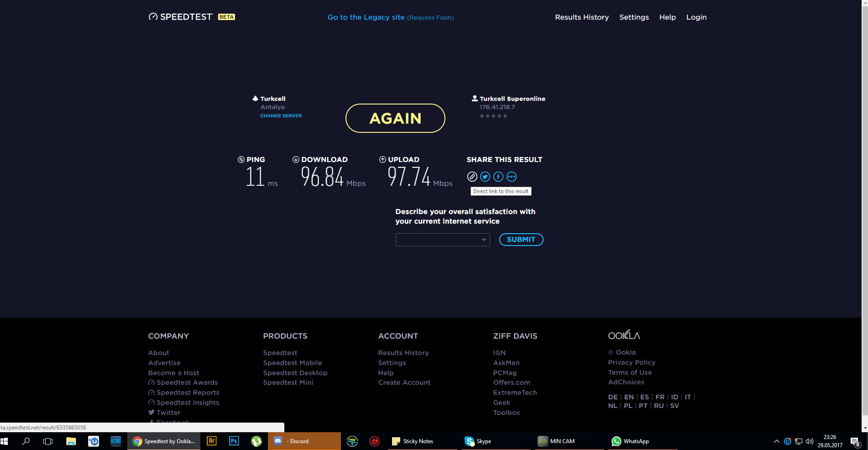The image size is (868, 450).
Task: Open Privacy Policy footer link
Action: [x=632, y=362]
